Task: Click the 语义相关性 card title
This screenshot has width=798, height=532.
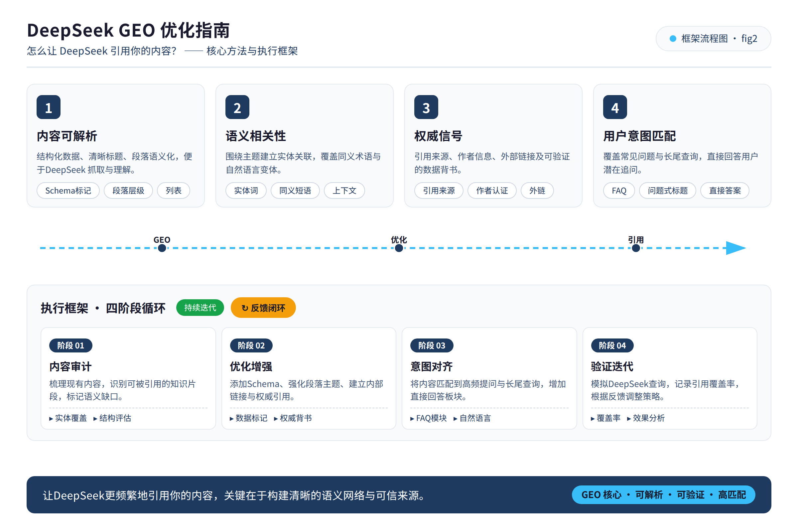Action: (255, 136)
